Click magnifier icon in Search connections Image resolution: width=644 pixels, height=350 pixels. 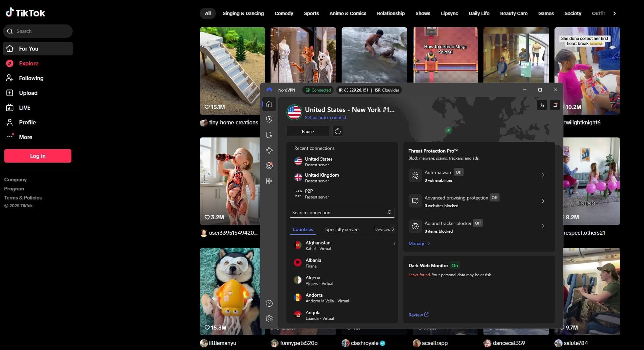point(389,212)
